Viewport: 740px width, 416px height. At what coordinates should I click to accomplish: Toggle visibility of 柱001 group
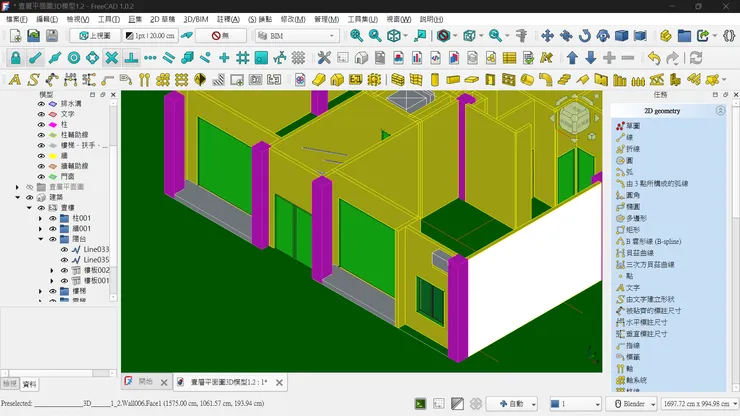tap(52, 218)
